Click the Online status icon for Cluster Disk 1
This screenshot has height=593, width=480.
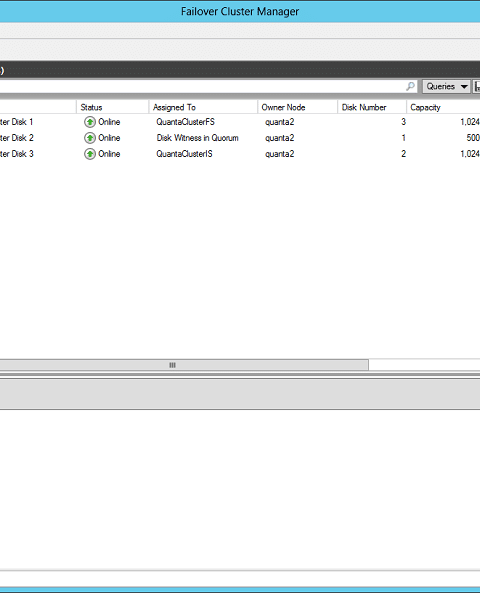click(x=90, y=122)
